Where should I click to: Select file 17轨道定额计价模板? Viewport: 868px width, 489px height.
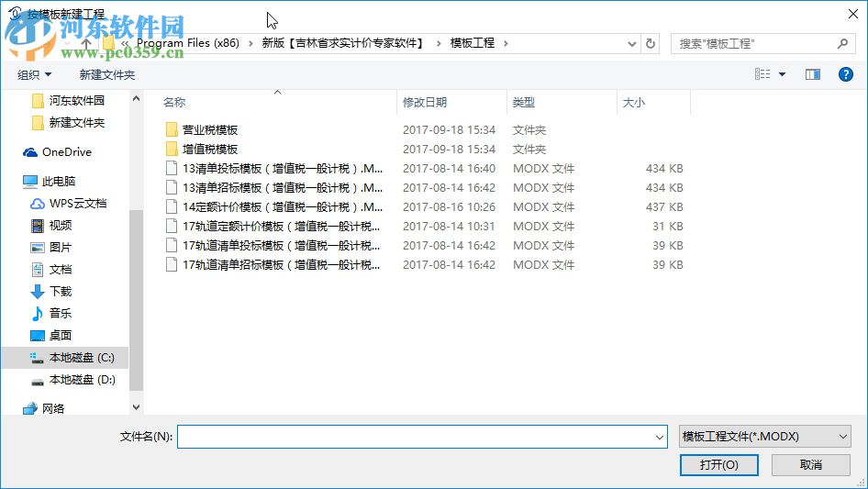click(281, 227)
